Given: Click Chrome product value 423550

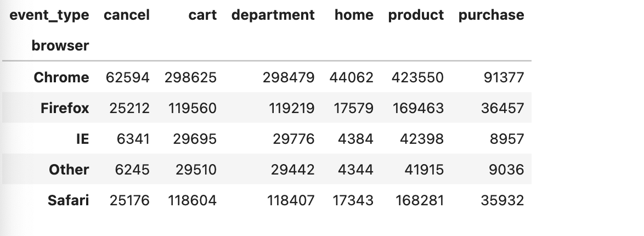Looking at the screenshot, I should [417, 77].
